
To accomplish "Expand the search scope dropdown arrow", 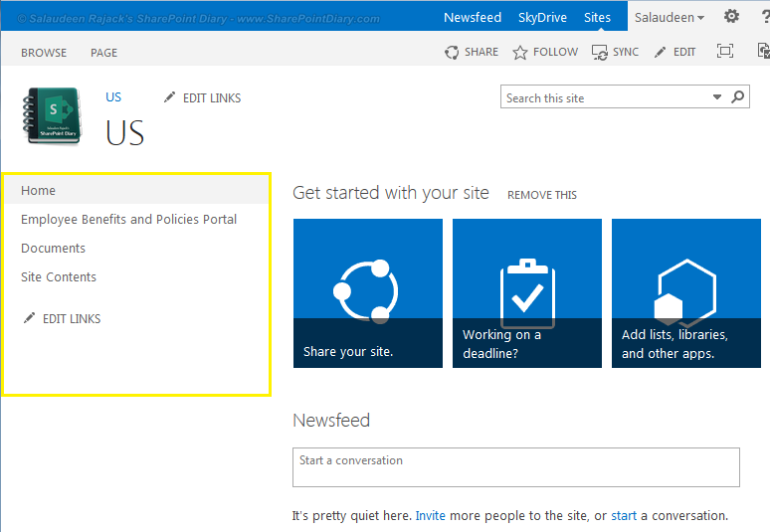I will point(717,97).
